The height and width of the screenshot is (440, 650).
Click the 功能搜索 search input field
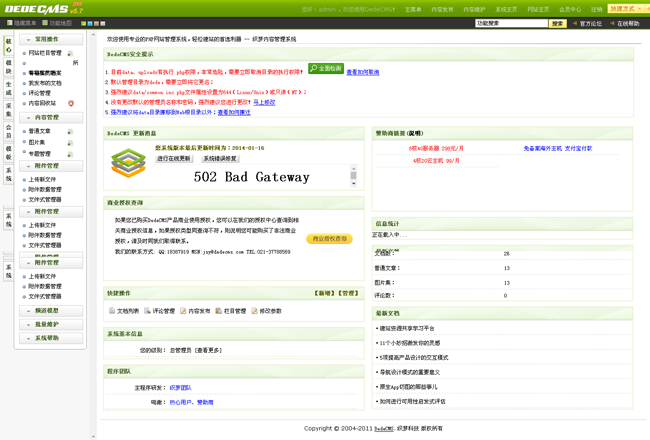pos(512,24)
